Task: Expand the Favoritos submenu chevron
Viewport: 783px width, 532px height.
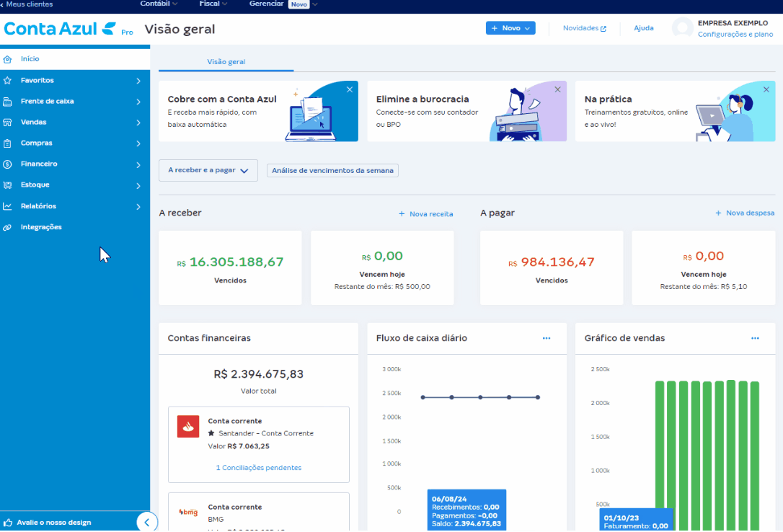Action: pyautogui.click(x=138, y=81)
